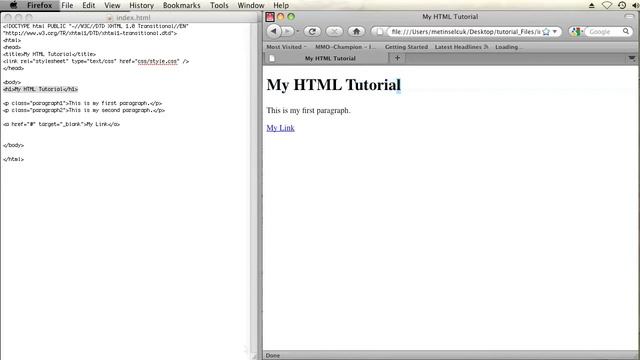This screenshot has height=360, width=640.
Task: Stop loading with the X toolbar button
Action: tap(334, 31)
